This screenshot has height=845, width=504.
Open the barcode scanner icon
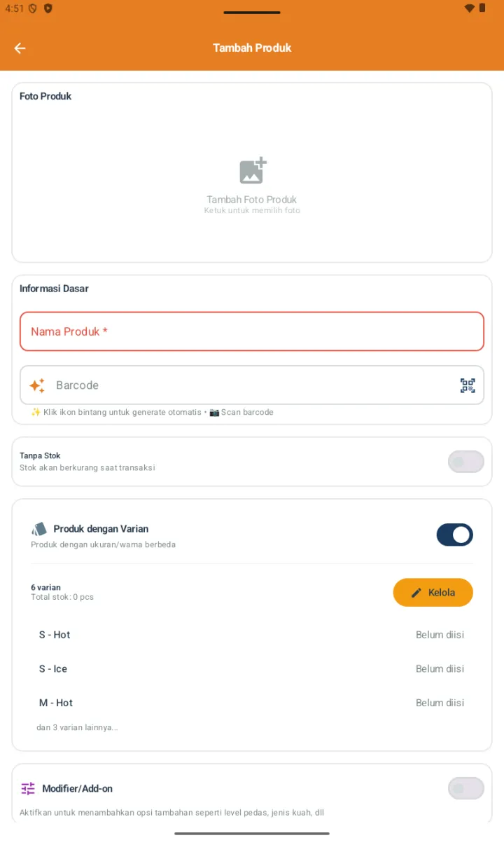pyautogui.click(x=468, y=385)
